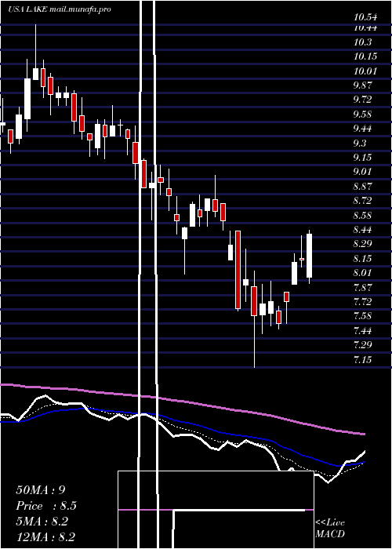
Task: Click the 8.58 price axis label
Action: pos(362,215)
